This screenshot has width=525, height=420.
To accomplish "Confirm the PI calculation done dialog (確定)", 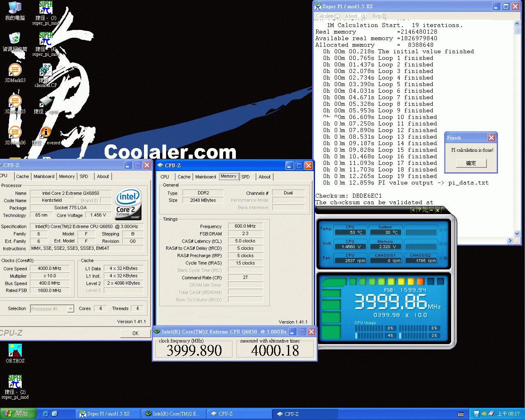I will pyautogui.click(x=471, y=163).
